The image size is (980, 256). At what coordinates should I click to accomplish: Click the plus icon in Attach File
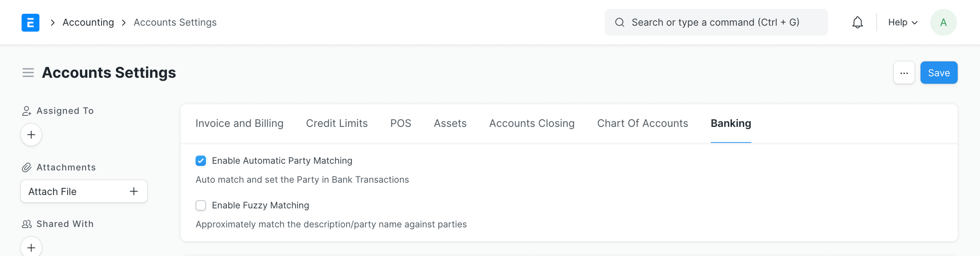coord(134,192)
